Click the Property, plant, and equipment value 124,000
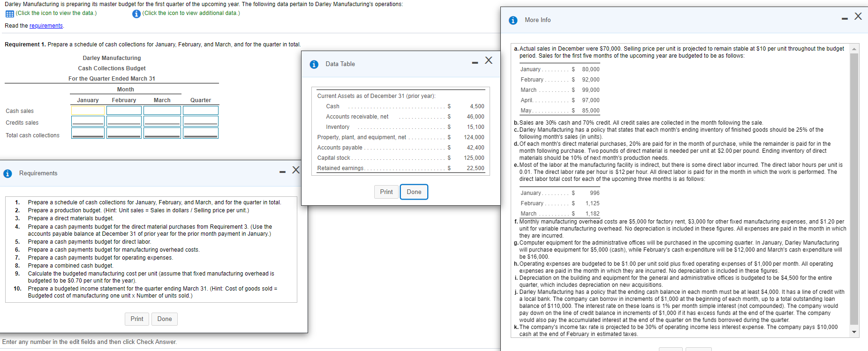The image size is (868, 351). [x=474, y=137]
